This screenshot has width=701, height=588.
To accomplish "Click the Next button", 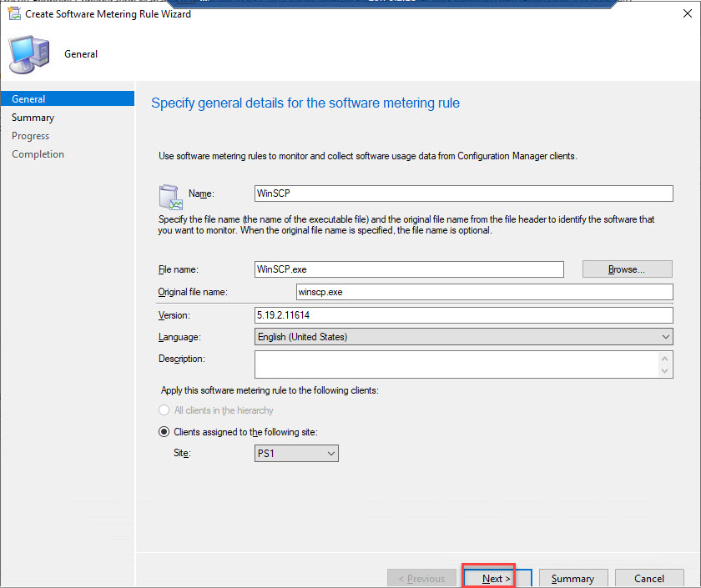I will coord(496,578).
